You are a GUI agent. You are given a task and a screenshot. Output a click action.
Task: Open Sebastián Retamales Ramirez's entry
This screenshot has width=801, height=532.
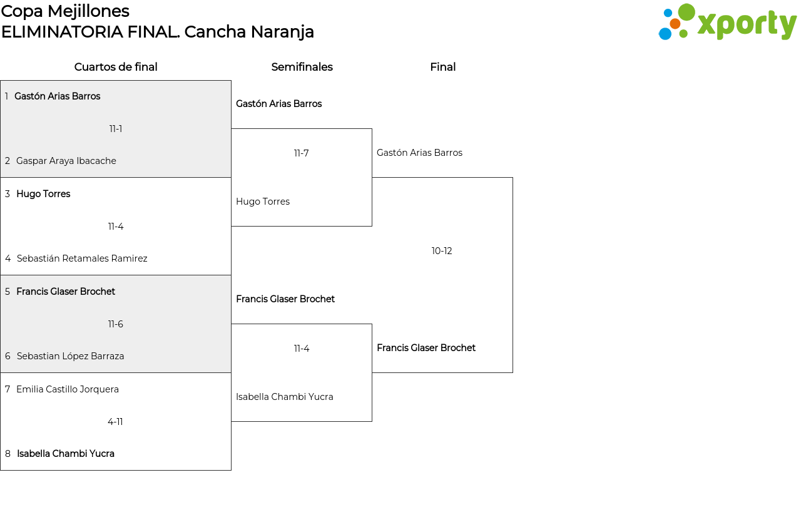82,258
